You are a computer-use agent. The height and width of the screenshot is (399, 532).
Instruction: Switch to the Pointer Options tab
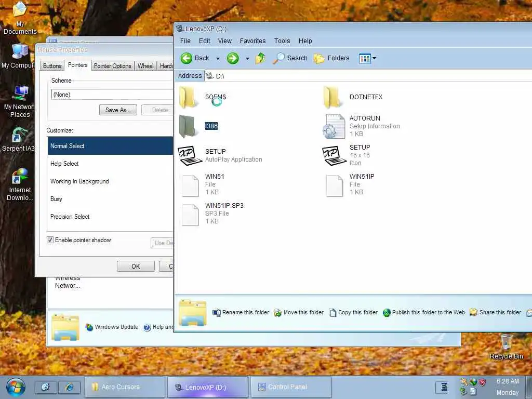click(x=112, y=66)
